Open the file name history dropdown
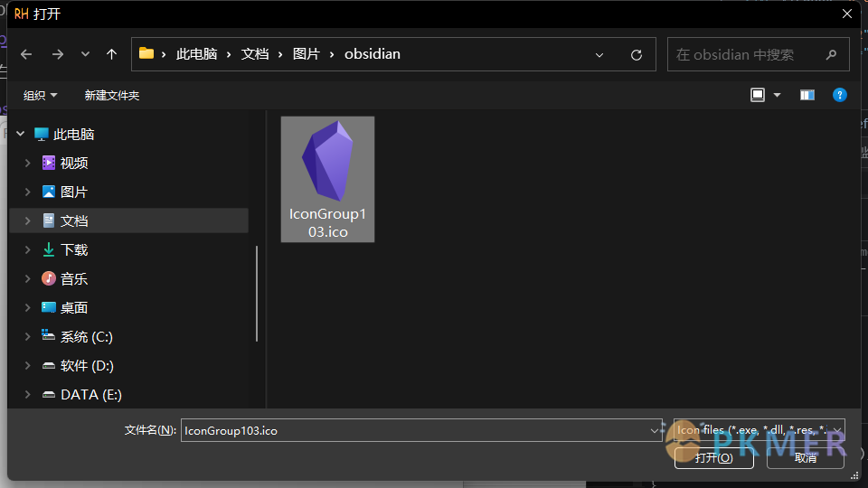 (655, 430)
